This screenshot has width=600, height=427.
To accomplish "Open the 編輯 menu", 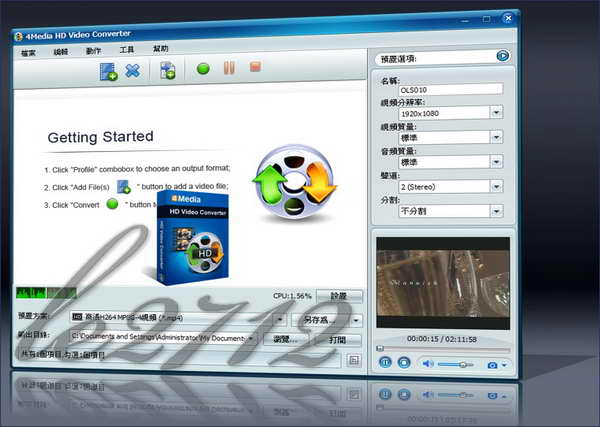I will (61, 52).
